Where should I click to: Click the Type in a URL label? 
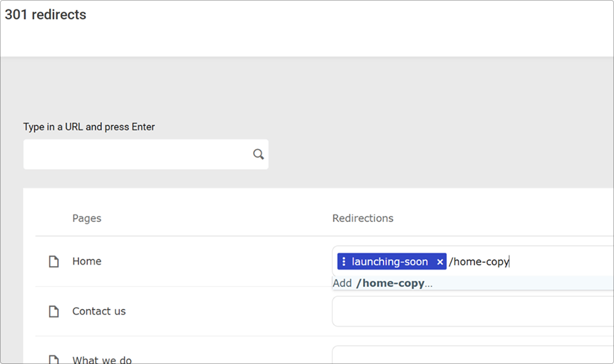click(x=89, y=127)
